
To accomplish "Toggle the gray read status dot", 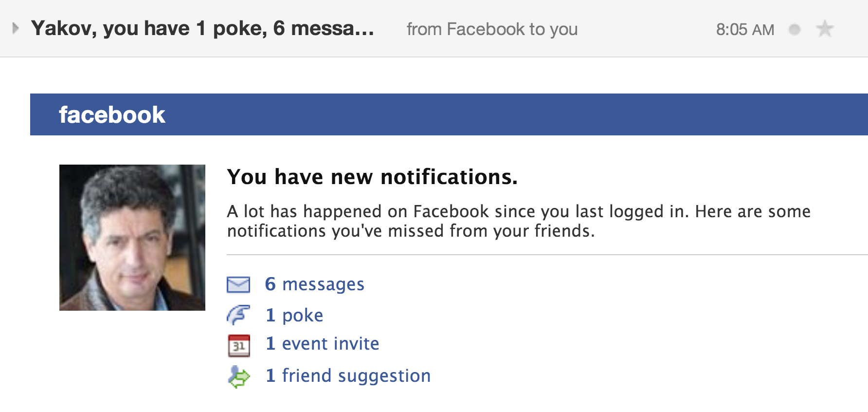I will (795, 30).
